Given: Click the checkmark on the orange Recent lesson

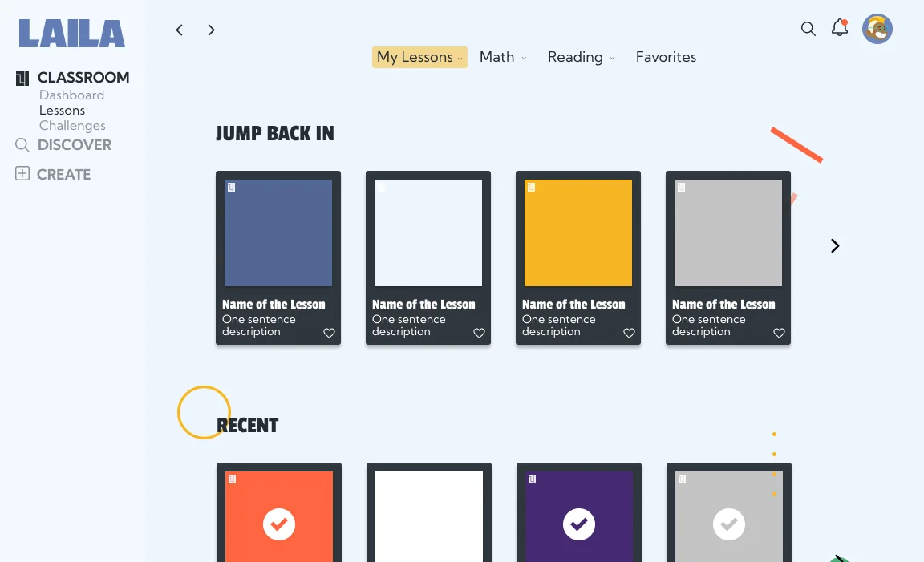Looking at the screenshot, I should pos(279,524).
